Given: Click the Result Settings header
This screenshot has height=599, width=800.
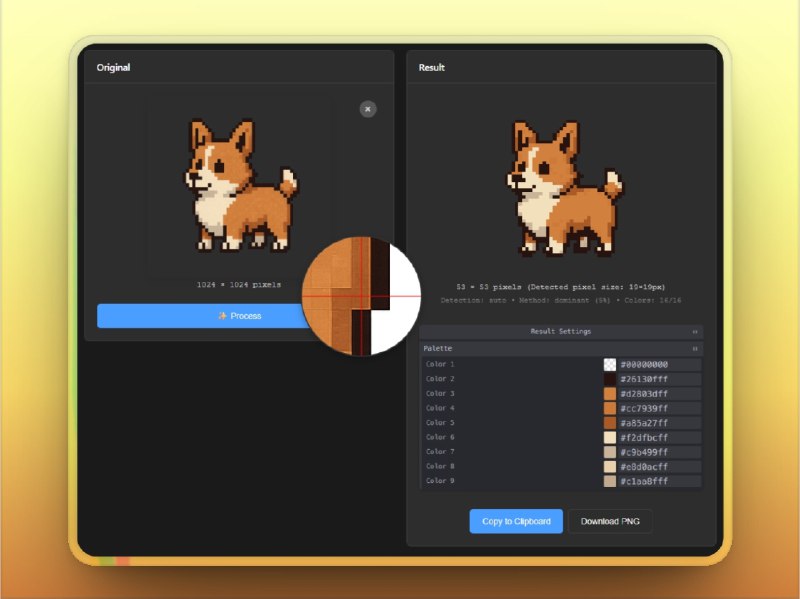Looking at the screenshot, I should [560, 331].
